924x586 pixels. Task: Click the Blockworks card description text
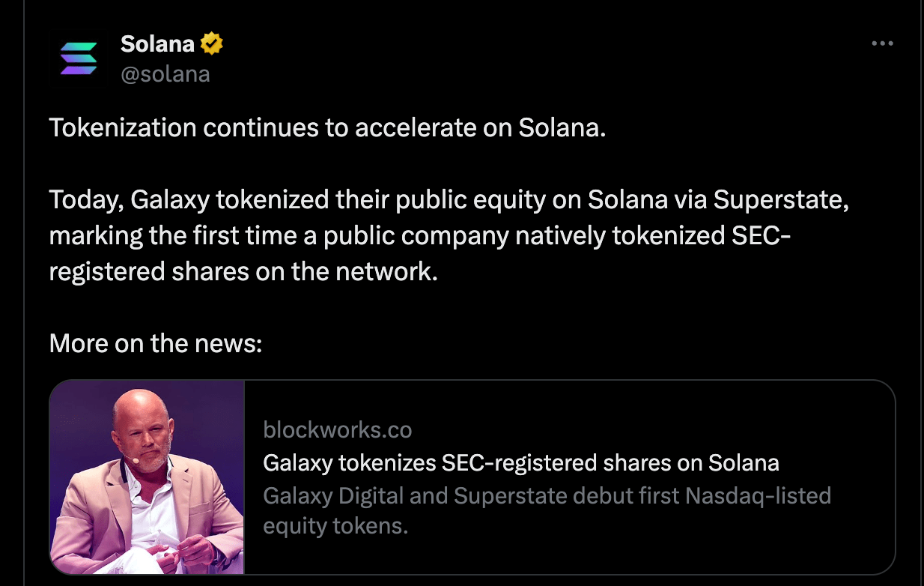coord(547,510)
